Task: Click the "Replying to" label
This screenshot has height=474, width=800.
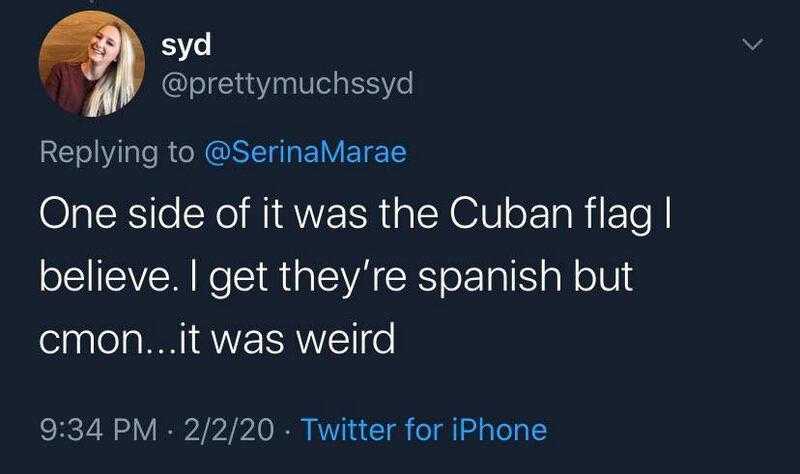Action: pos(118,152)
